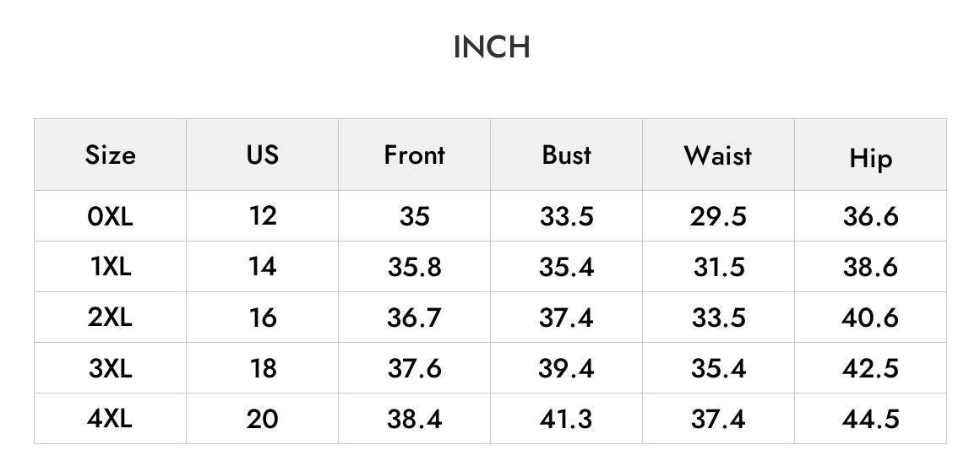Select the US column header
980x456 pixels.
point(263,155)
